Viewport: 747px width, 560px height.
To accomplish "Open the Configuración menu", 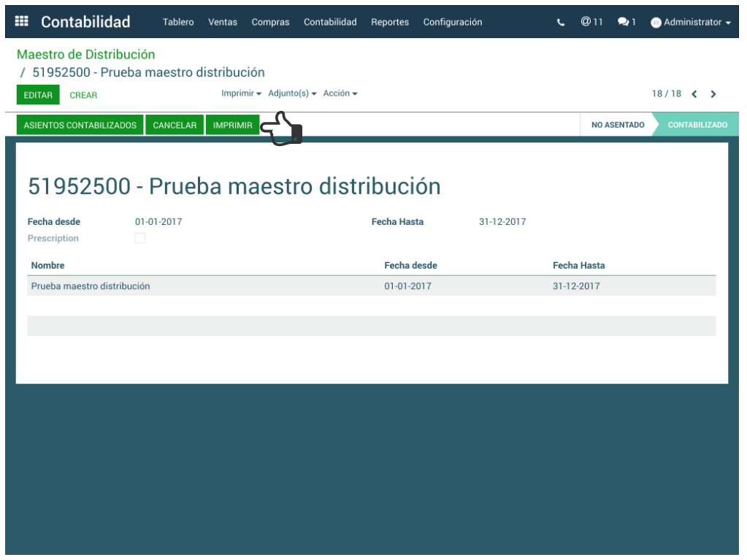I will [453, 23].
